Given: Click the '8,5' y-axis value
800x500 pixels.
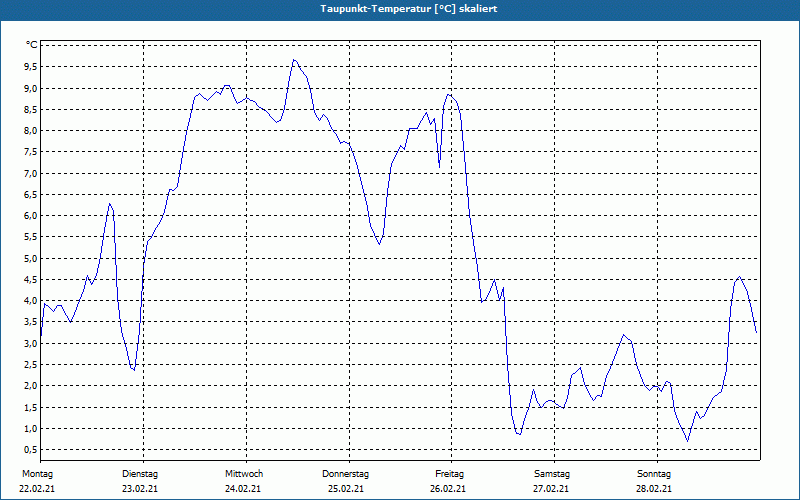Looking at the screenshot, I should coord(31,109).
